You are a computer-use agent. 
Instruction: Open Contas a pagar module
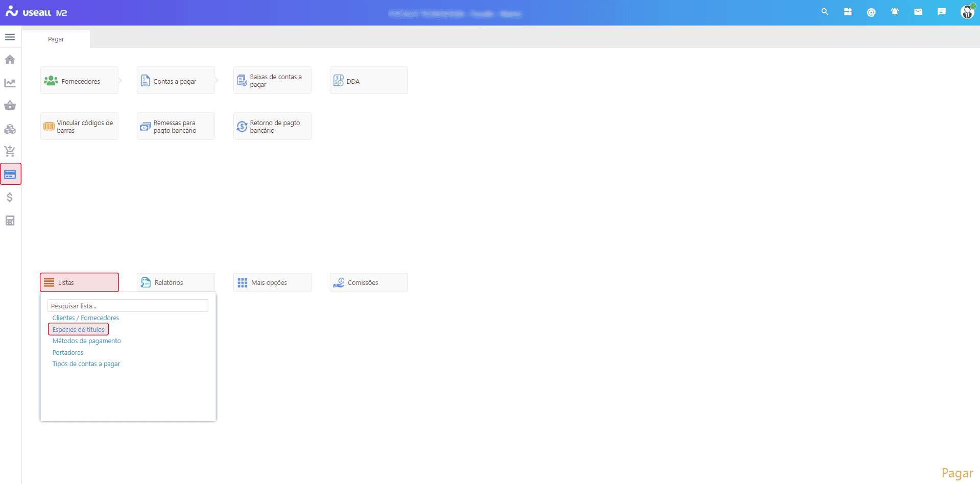coord(176,81)
